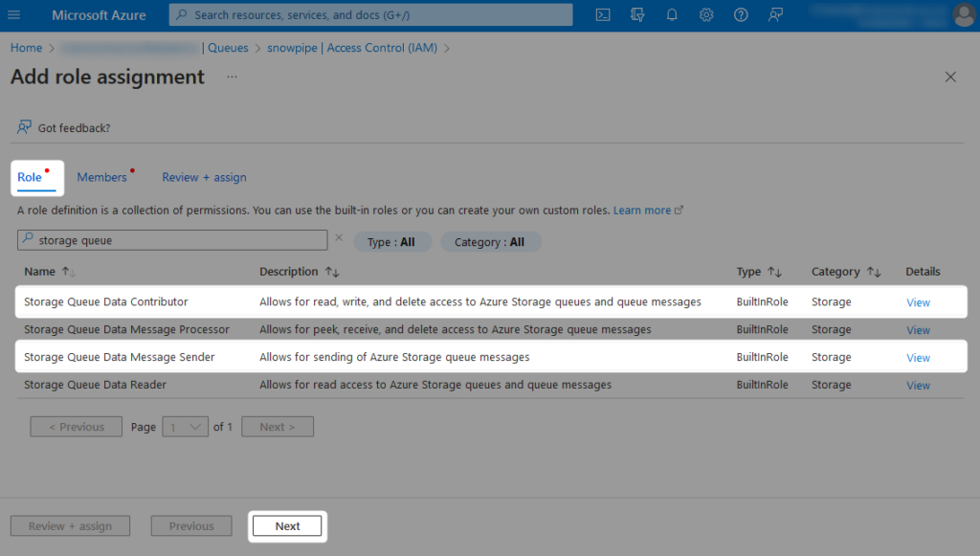Open the account avatar menu

964,14
